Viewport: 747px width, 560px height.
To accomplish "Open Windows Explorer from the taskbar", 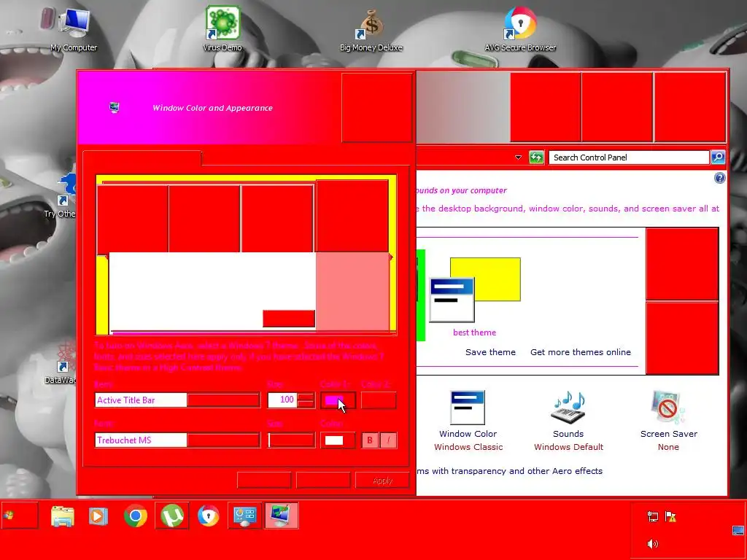I will 63,516.
